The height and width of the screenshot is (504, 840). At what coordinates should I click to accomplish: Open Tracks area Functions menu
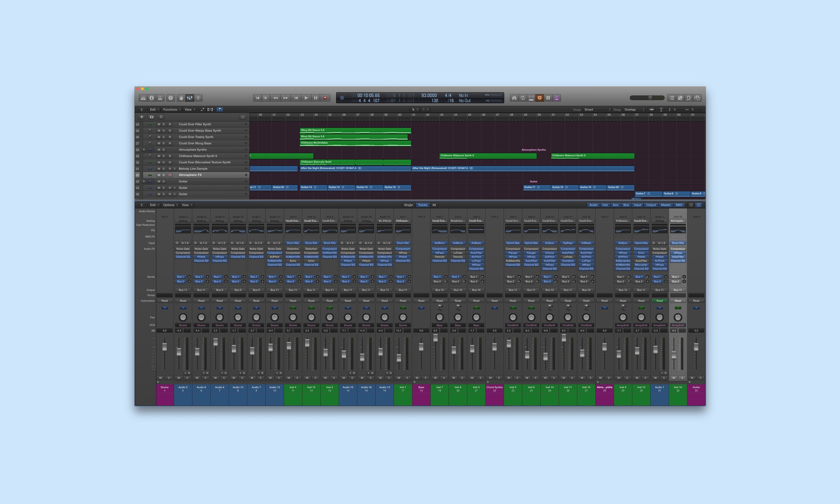(x=171, y=109)
